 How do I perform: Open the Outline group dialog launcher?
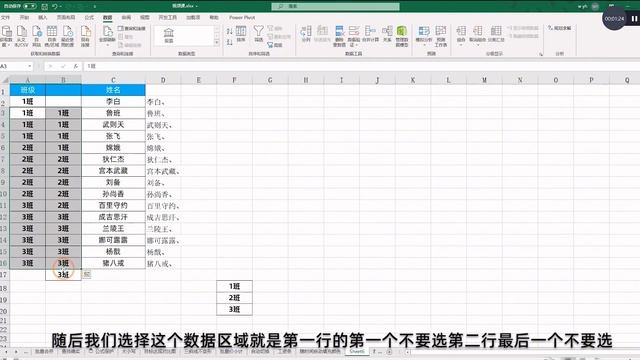pyautogui.click(x=541, y=54)
